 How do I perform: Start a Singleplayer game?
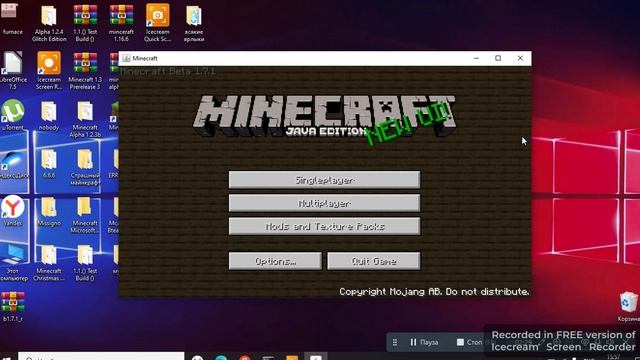[x=324, y=180]
